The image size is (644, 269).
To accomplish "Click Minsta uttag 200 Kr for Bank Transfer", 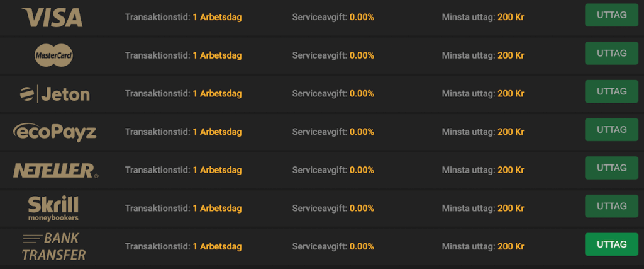I will pyautogui.click(x=483, y=247).
